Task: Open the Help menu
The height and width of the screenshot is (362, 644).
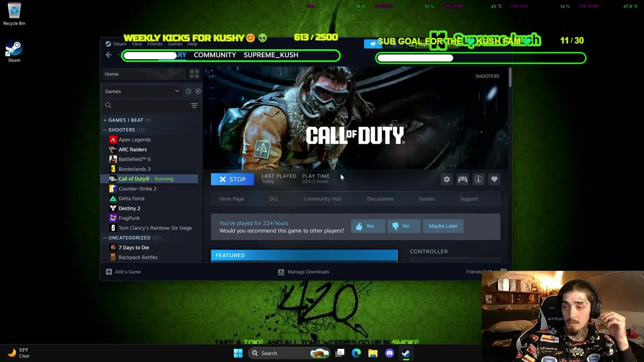Action: coord(192,44)
